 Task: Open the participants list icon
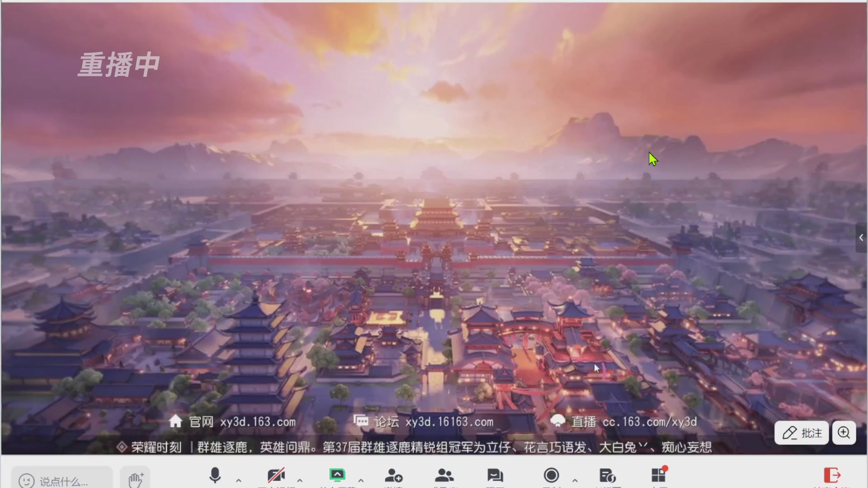click(x=444, y=476)
